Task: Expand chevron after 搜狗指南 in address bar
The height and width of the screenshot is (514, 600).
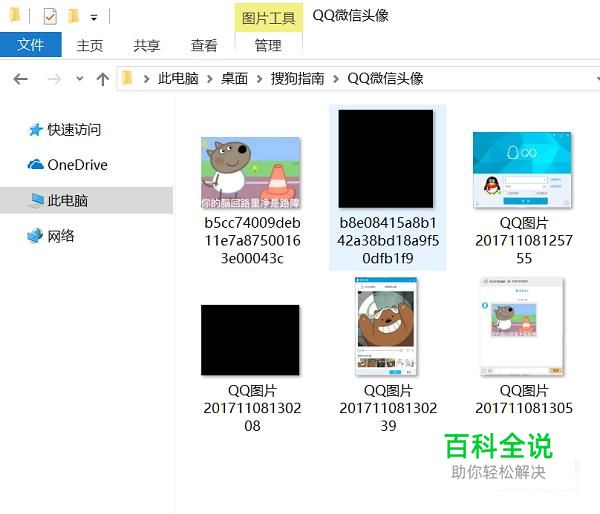Action: 336,79
